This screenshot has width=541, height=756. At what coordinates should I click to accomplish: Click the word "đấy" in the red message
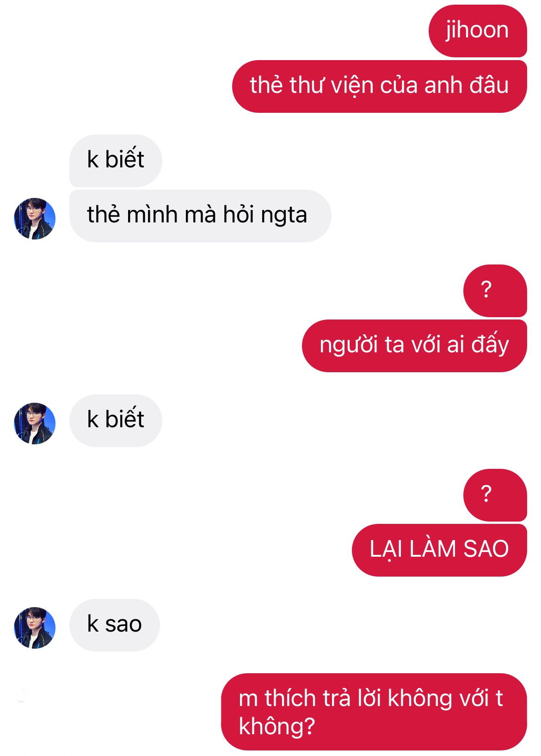coord(490,344)
